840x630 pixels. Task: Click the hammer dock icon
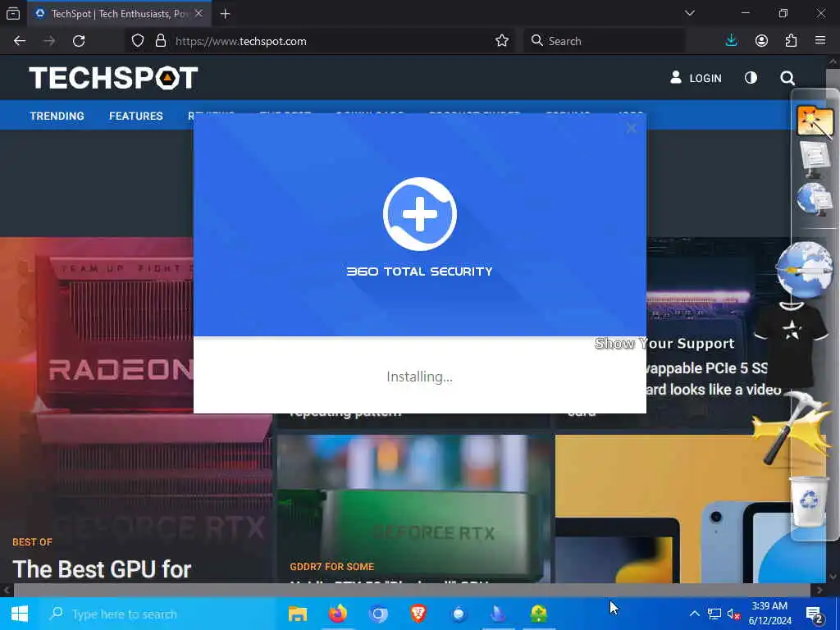pos(792,427)
